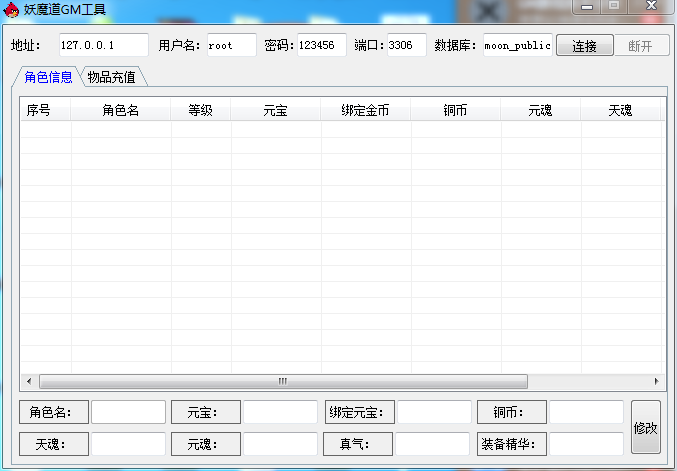677x471 pixels.
Task: Click the input next to 铜币:
Action: click(x=586, y=412)
